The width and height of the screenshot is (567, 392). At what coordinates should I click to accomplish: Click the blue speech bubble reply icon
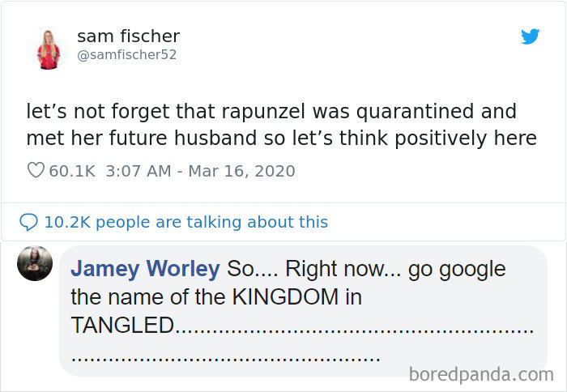(x=28, y=221)
